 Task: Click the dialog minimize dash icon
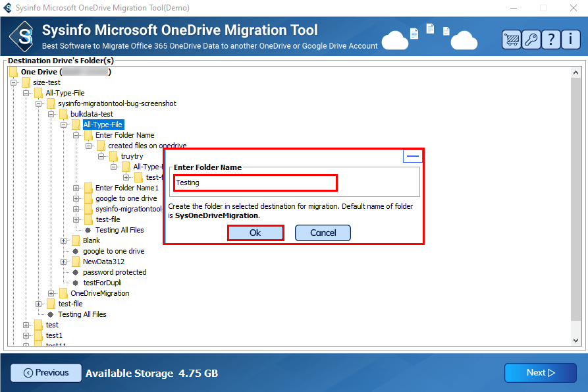tap(413, 156)
